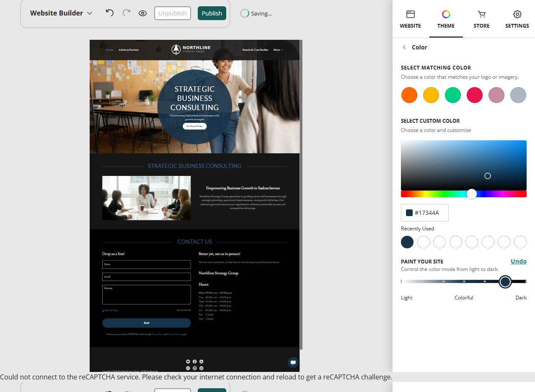Click Advisory Services in the site navigation

[x=129, y=50]
